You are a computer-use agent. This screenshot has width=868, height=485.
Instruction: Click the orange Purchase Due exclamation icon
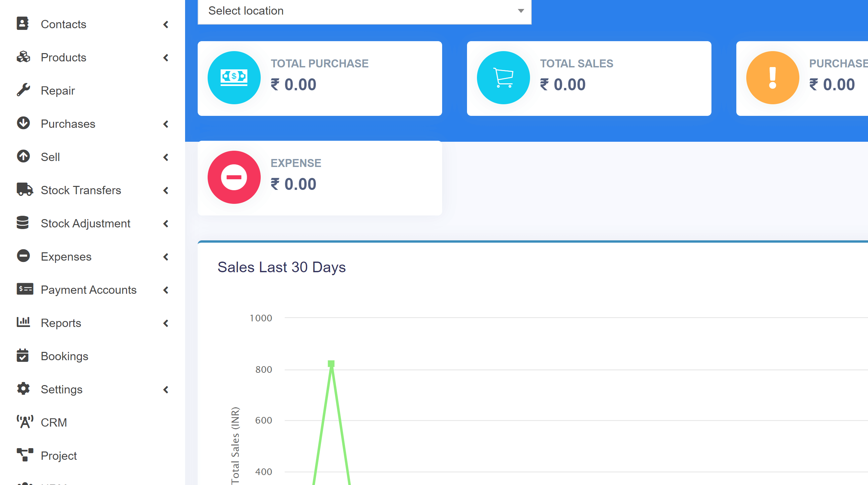tap(772, 78)
